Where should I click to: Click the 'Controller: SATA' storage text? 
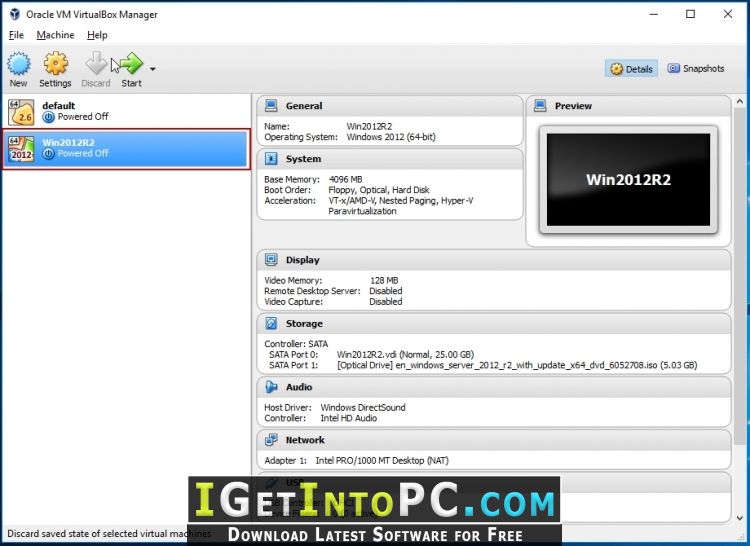[296, 344]
